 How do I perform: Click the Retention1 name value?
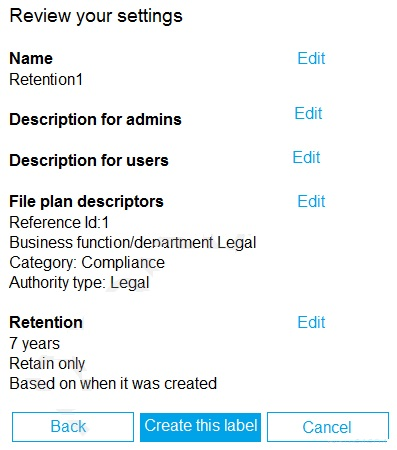[x=46, y=80]
